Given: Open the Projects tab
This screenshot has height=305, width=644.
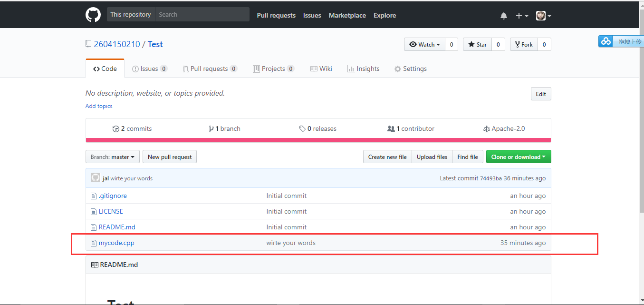Looking at the screenshot, I should pos(274,69).
